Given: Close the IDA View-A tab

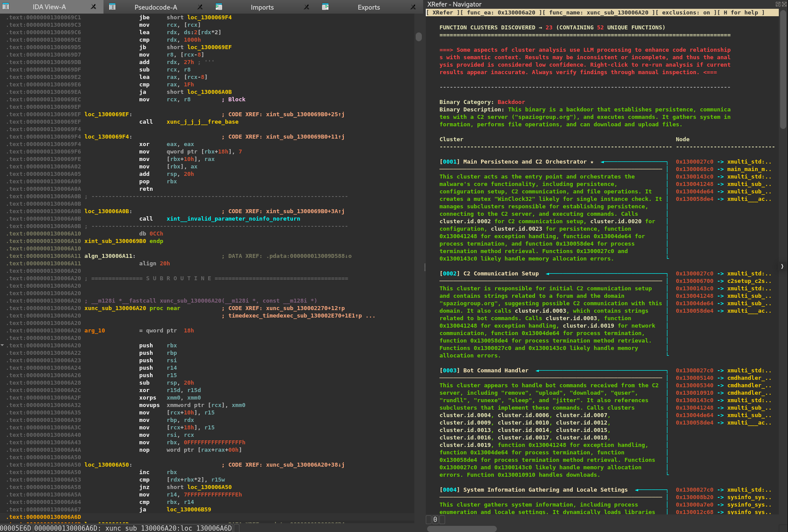Looking at the screenshot, I should 93,7.
